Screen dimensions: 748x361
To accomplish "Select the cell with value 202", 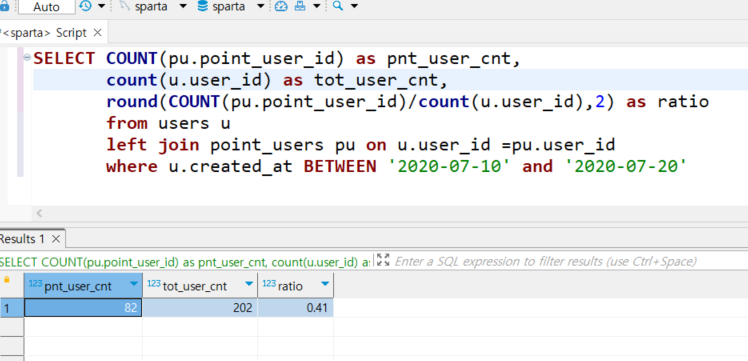I will coord(200,308).
